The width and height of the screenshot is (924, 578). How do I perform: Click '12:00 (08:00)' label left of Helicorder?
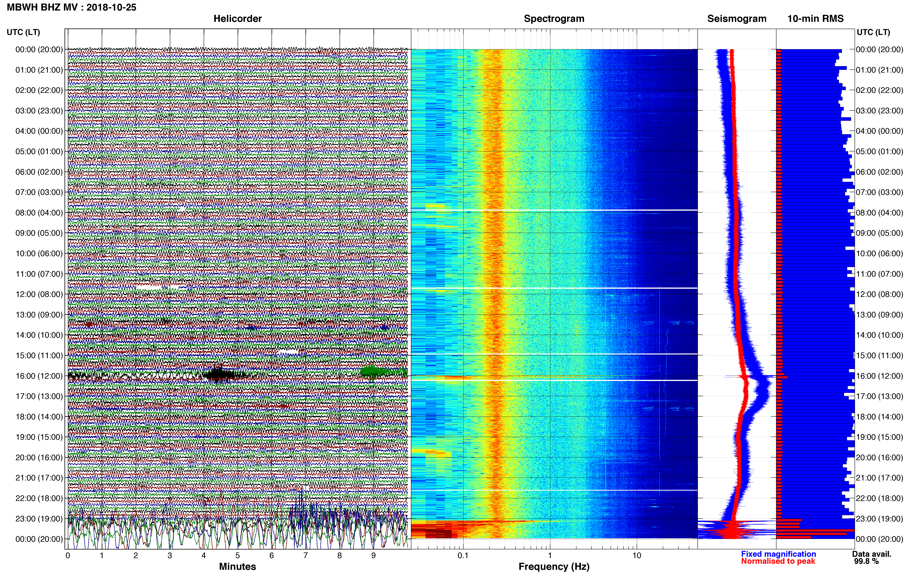[39, 294]
